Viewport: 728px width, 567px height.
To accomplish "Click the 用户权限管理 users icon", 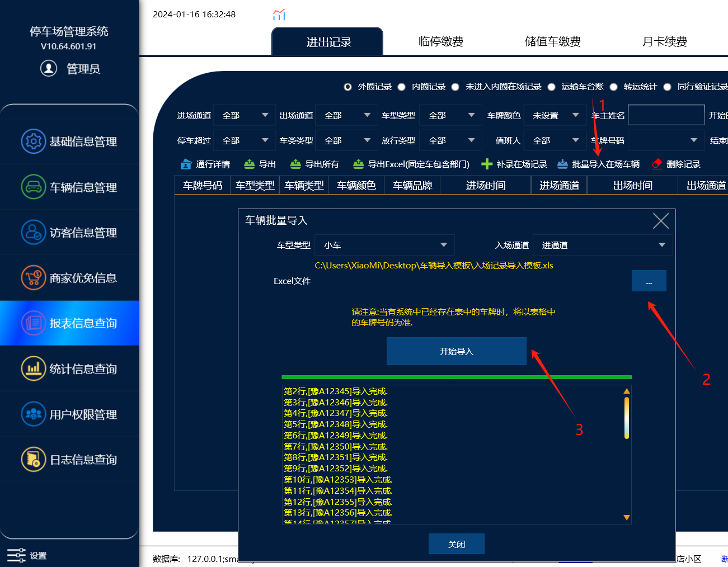I will 33,414.
